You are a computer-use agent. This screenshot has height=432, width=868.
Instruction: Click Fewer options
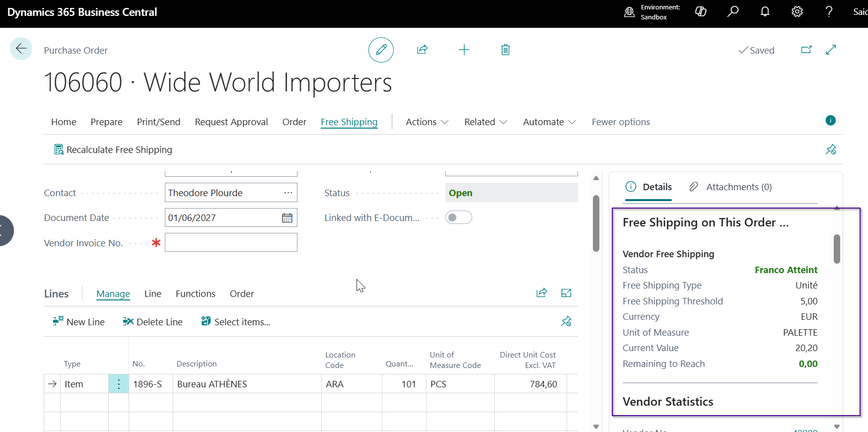(x=621, y=122)
